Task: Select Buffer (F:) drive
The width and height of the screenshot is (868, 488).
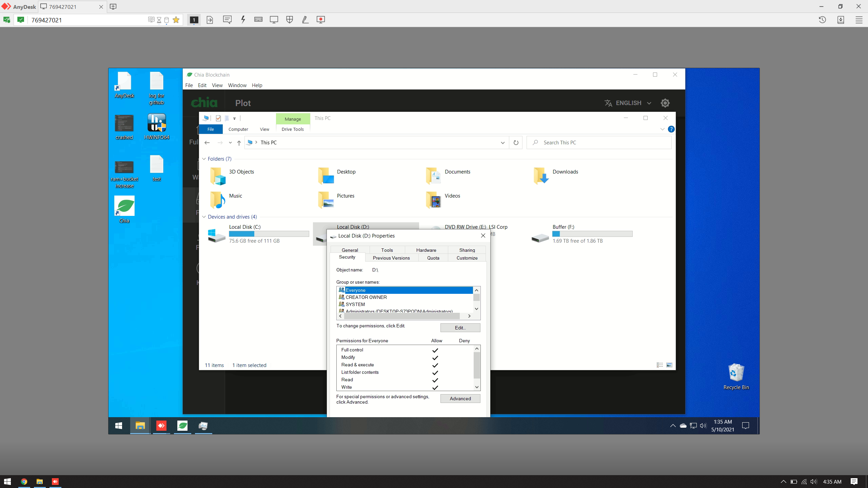Action: coord(582,234)
